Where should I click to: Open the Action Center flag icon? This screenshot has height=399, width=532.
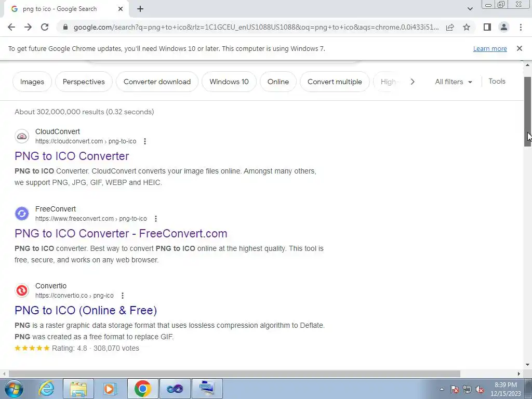tap(455, 389)
